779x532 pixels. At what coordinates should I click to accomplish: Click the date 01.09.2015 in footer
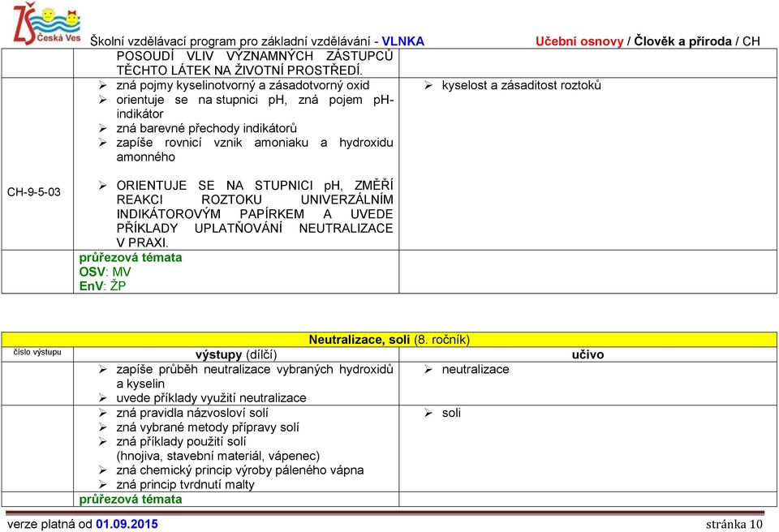tap(127, 524)
